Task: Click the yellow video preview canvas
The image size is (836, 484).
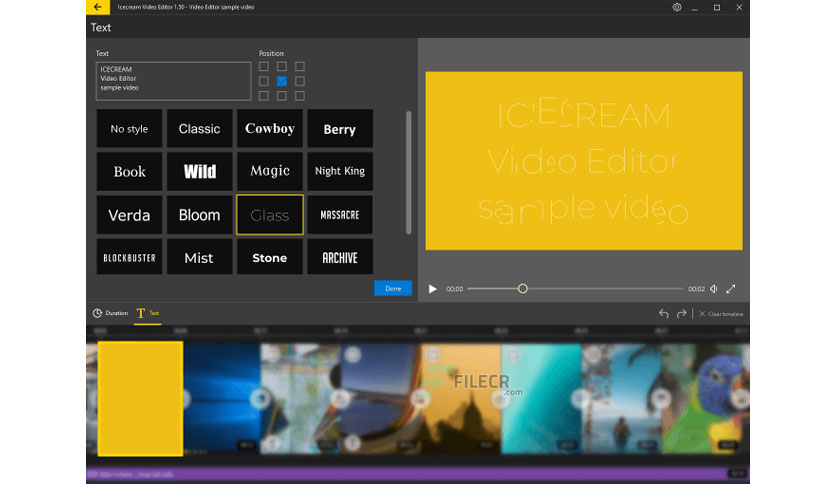Action: coord(584,161)
